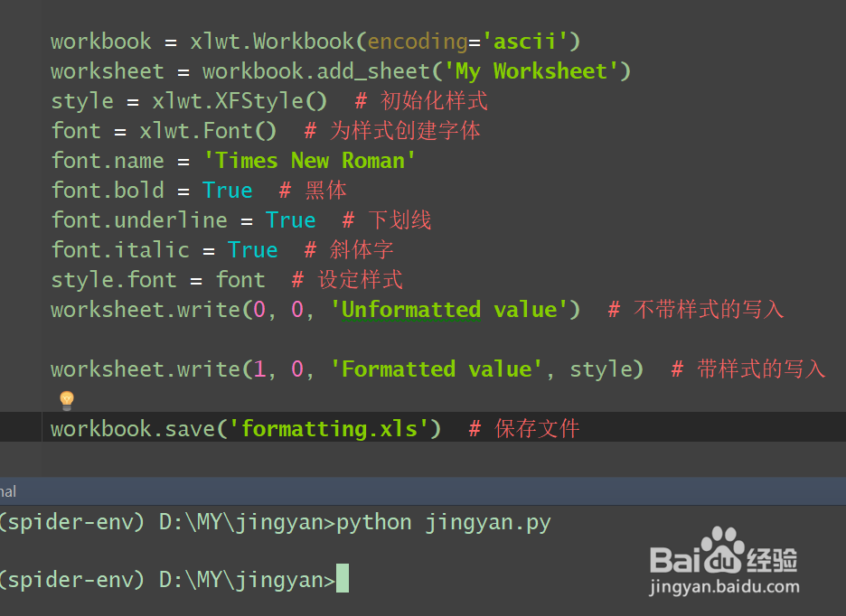
Task: Click the 'Times New Roman' string
Action: 310,161
